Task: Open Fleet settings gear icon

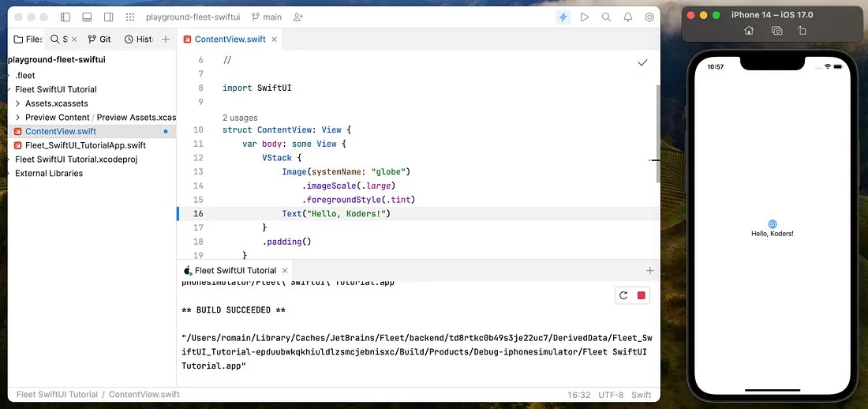Action: [x=649, y=17]
